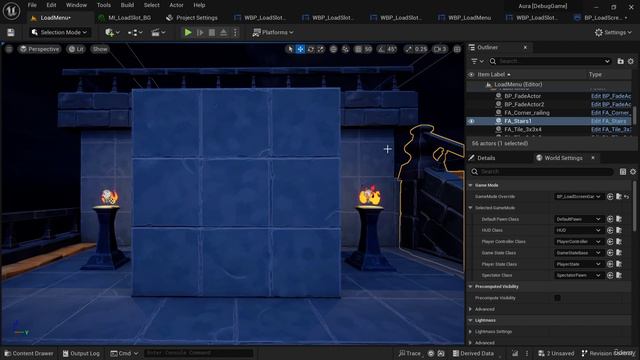Click the Skip/Advance frame icon
The height and width of the screenshot is (360, 640).
coord(200,32)
